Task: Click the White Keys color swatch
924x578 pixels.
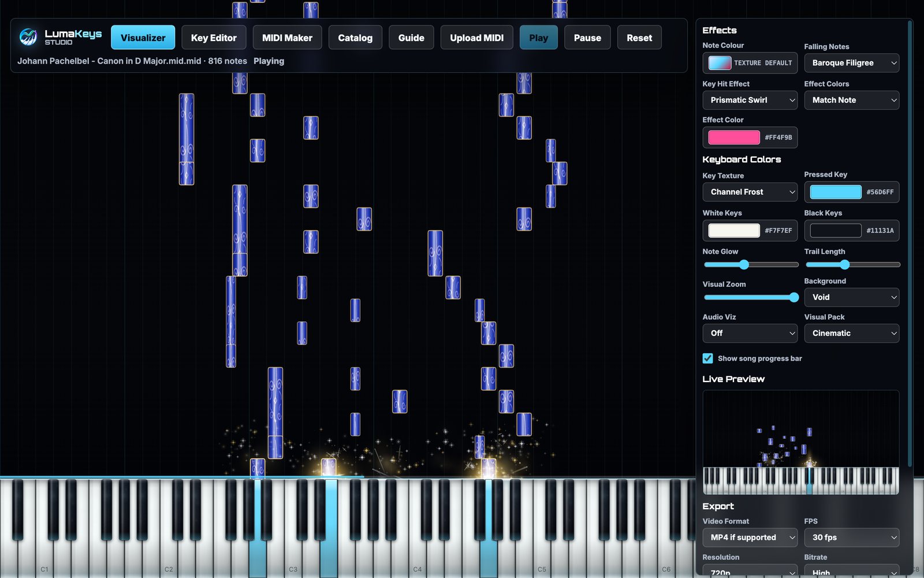Action: (x=734, y=231)
